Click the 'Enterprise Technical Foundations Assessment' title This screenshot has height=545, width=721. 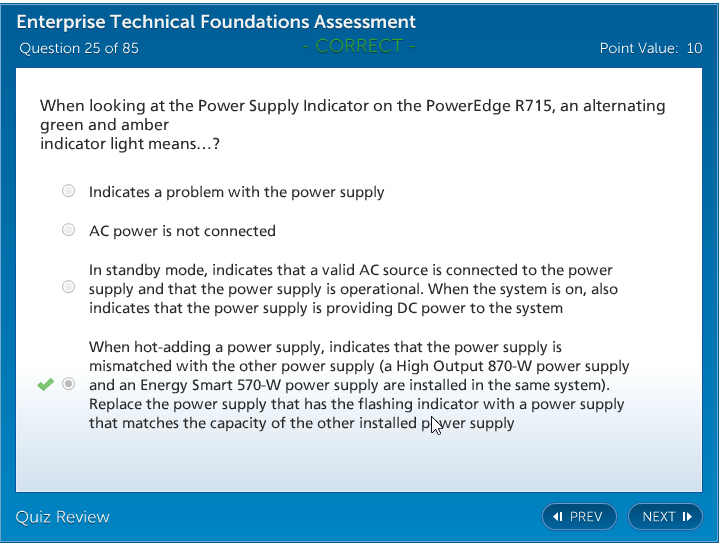pyautogui.click(x=216, y=22)
